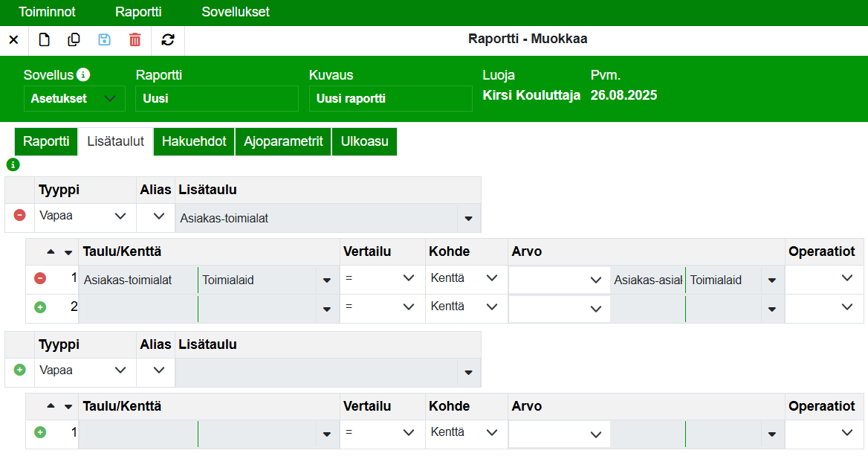Click the green info icon below the tabs
The width and height of the screenshot is (868, 459).
pyautogui.click(x=13, y=164)
